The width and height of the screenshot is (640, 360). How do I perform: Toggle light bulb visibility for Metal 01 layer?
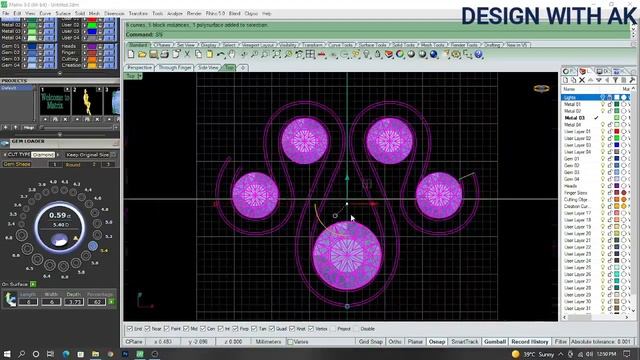click(x=602, y=104)
